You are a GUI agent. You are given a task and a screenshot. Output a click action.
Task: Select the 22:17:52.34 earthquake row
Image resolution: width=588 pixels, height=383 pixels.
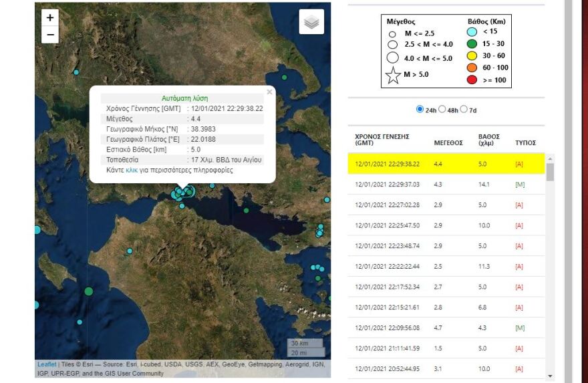coord(446,287)
